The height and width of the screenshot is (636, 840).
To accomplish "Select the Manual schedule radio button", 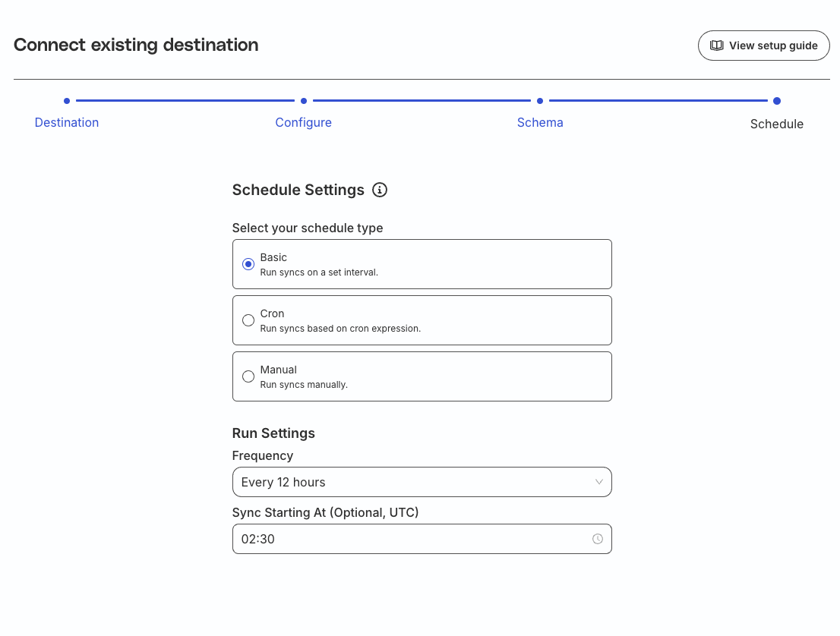I will point(248,376).
